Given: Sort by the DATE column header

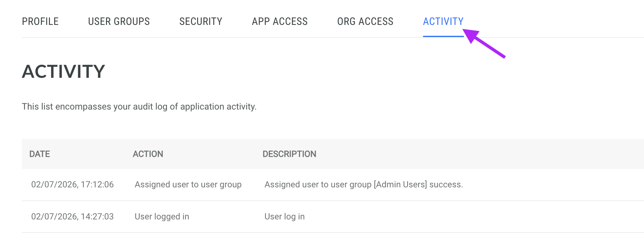Looking at the screenshot, I should 40,154.
